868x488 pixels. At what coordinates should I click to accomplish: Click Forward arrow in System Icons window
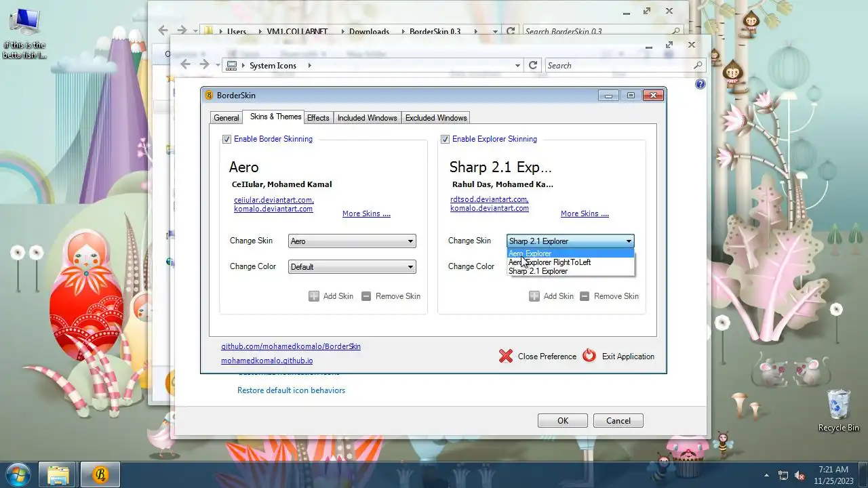pyautogui.click(x=204, y=65)
